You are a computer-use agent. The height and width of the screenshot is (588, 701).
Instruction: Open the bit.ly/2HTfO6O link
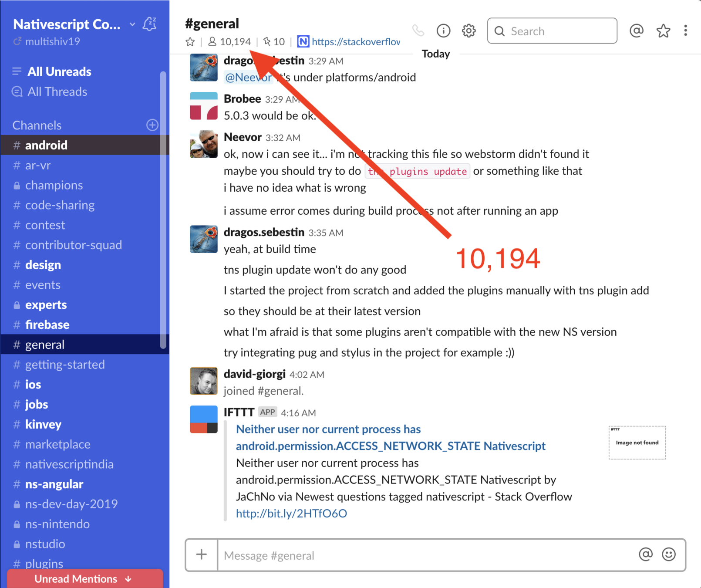(291, 514)
